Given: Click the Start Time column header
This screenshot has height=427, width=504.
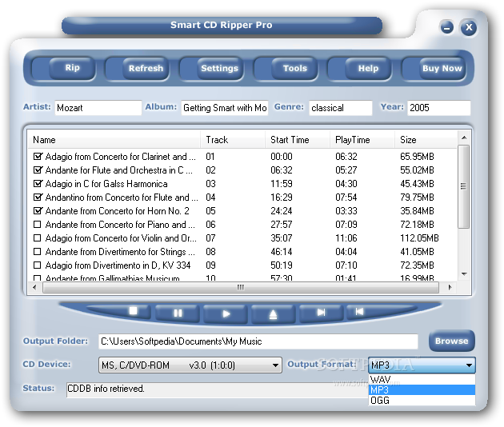Looking at the screenshot, I should click(298, 140).
